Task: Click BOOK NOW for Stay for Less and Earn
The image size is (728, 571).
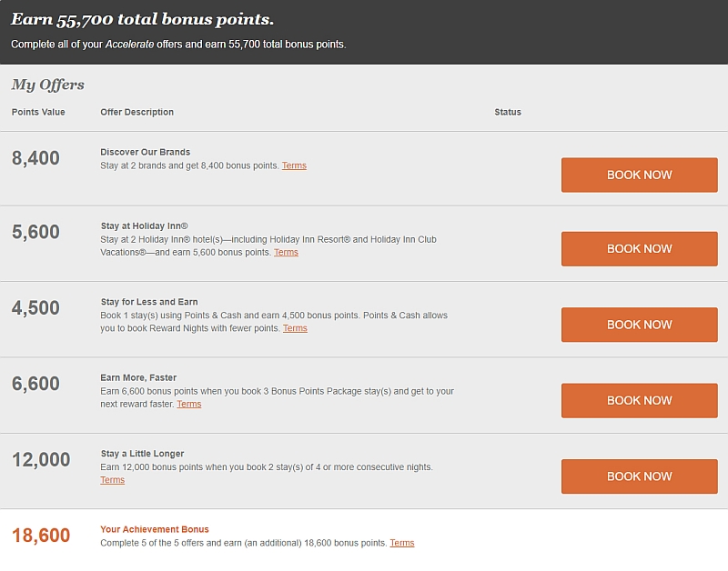Action: click(x=640, y=325)
